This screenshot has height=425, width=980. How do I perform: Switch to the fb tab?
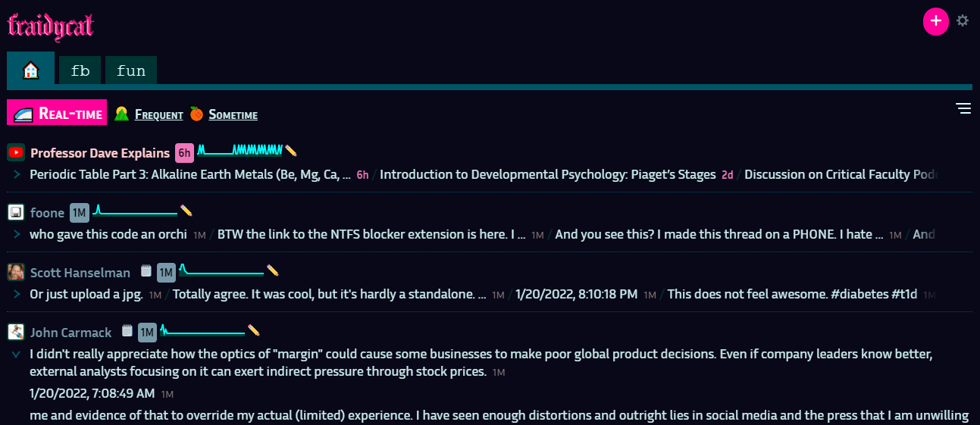click(x=80, y=70)
